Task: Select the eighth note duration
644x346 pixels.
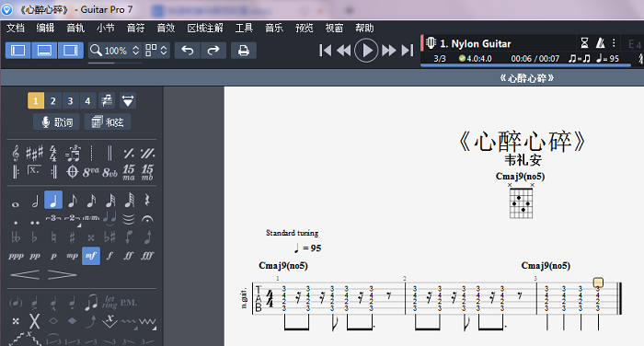Action: [73, 201]
